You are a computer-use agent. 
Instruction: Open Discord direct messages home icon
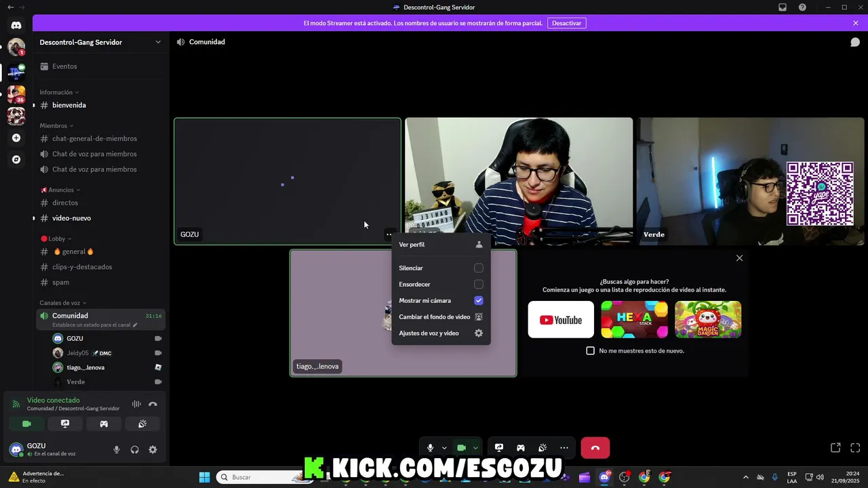coord(16,25)
